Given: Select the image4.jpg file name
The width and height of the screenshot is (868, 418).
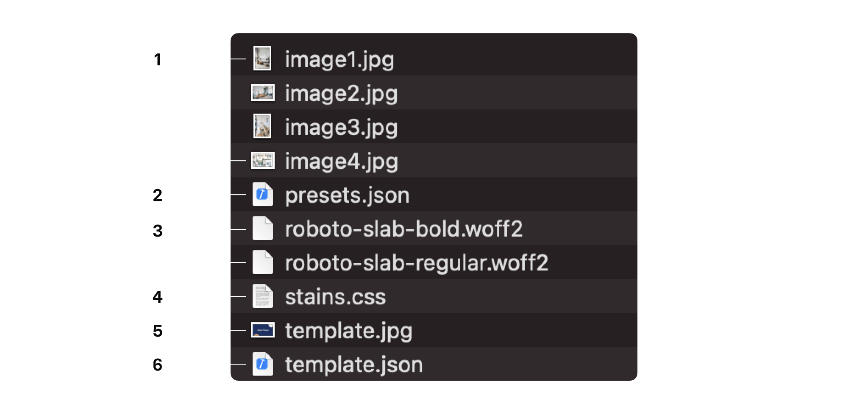Looking at the screenshot, I should click(342, 162).
